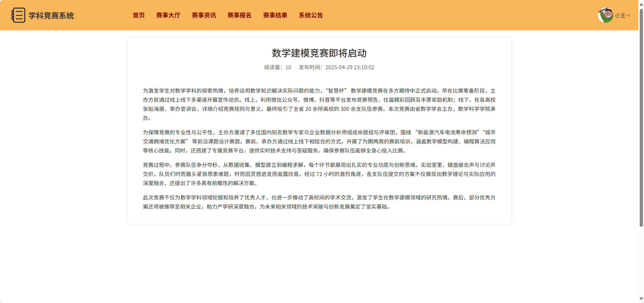Click the paragraph starting 为保障竞赛
This screenshot has width=644, height=303.
[319, 141]
